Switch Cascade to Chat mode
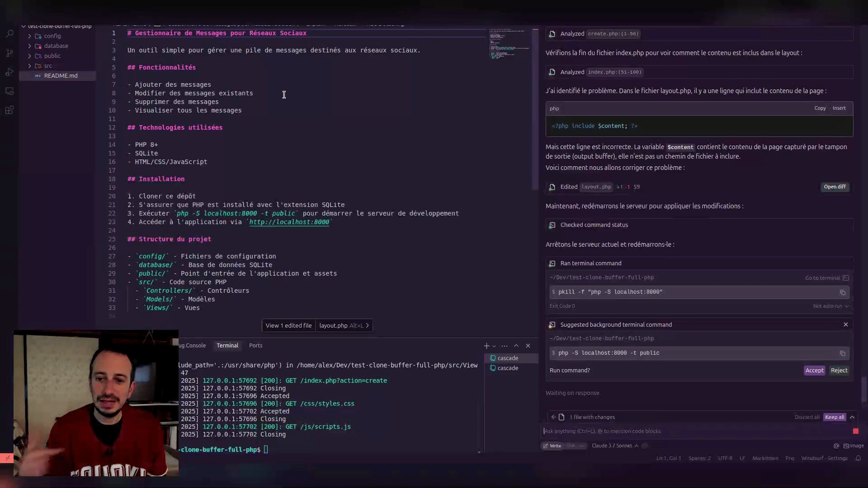This screenshot has width=868, height=488. coord(571,446)
